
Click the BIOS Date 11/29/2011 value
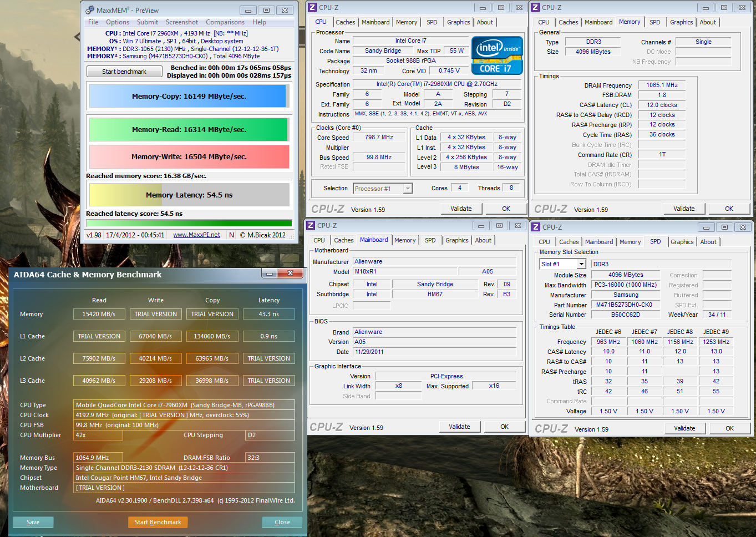pos(435,352)
